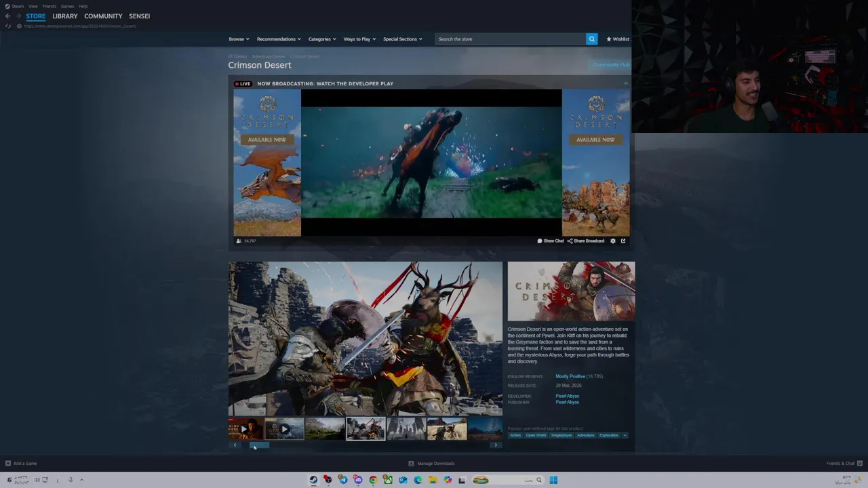Open Outlook from the taskbar
This screenshot has width=868, height=488.
point(403,480)
